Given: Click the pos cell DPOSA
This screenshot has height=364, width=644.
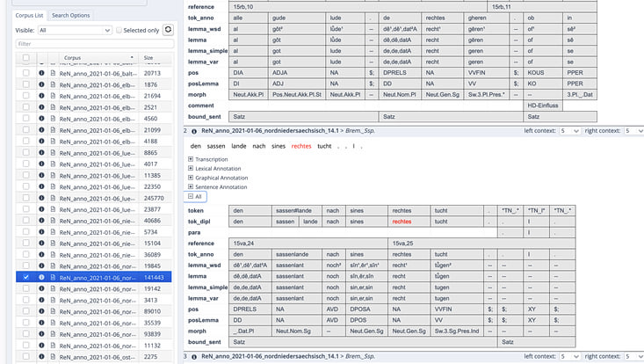Looking at the screenshot, I should [366, 309].
